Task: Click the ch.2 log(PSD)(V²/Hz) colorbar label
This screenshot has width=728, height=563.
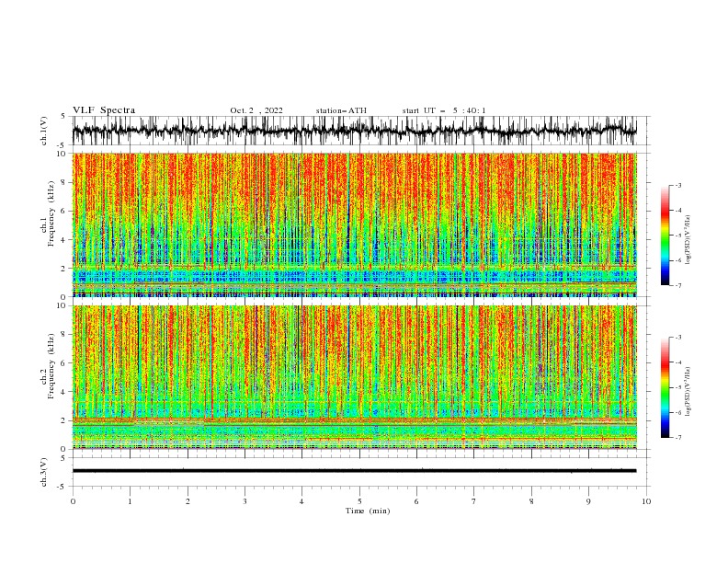Action: click(688, 391)
